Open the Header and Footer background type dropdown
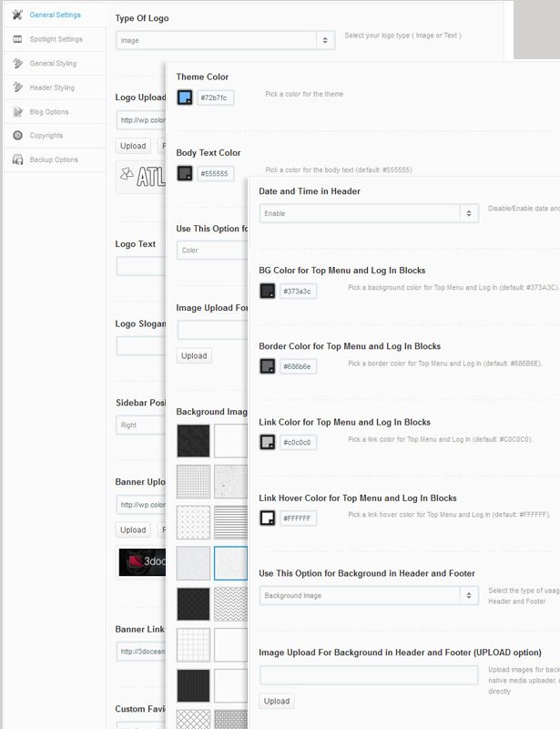560x729 pixels. pos(368,595)
